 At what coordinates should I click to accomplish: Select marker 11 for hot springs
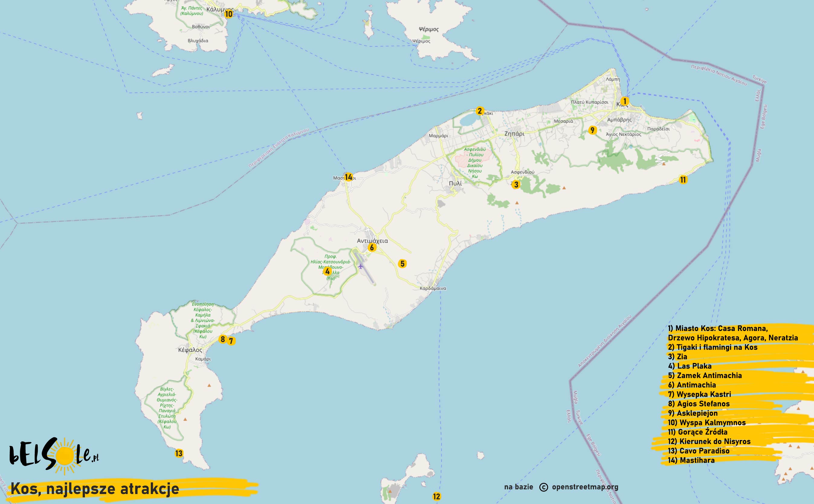683,180
